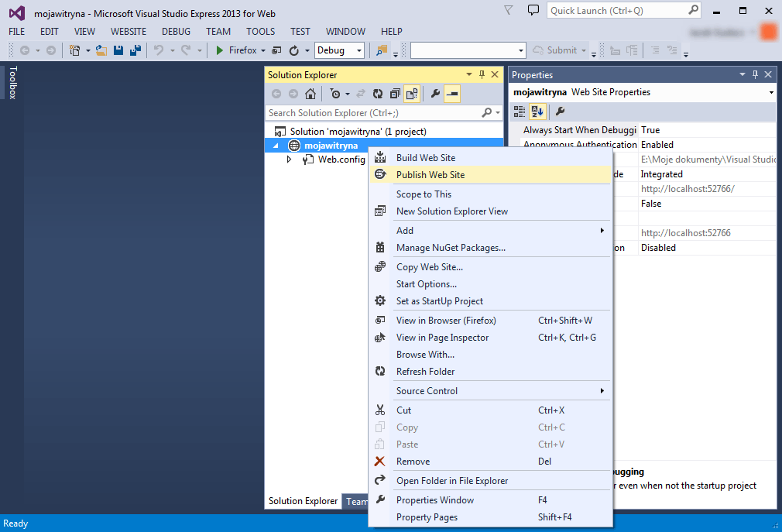
Task: Click the Submit button in toolbar
Action: (556, 50)
